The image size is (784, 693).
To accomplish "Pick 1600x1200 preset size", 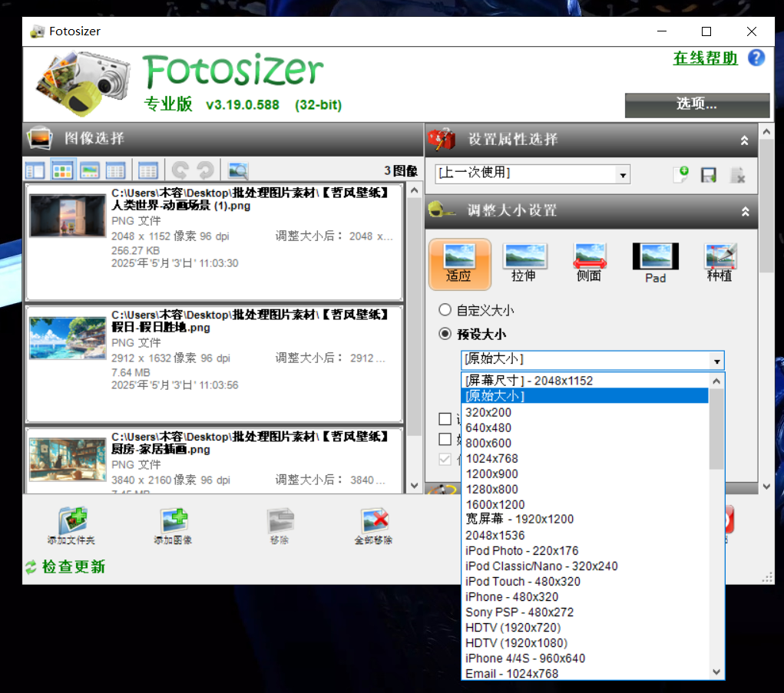I will (584, 504).
